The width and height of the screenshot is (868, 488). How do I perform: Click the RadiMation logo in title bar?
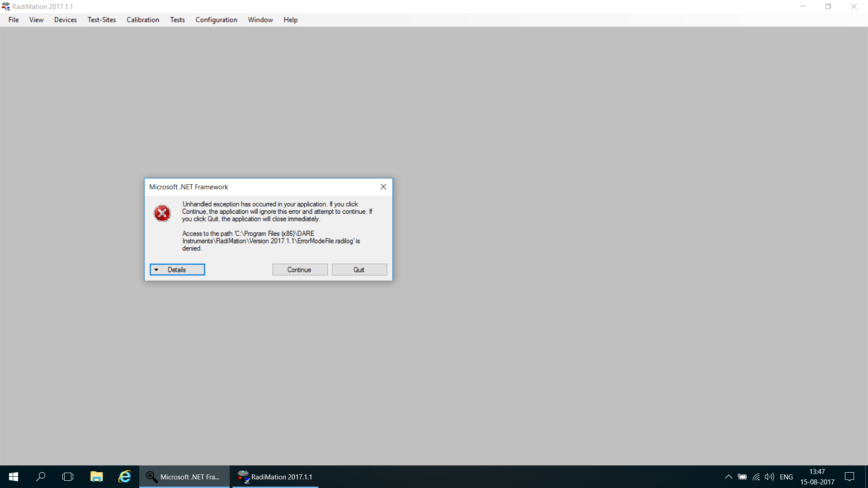point(5,6)
